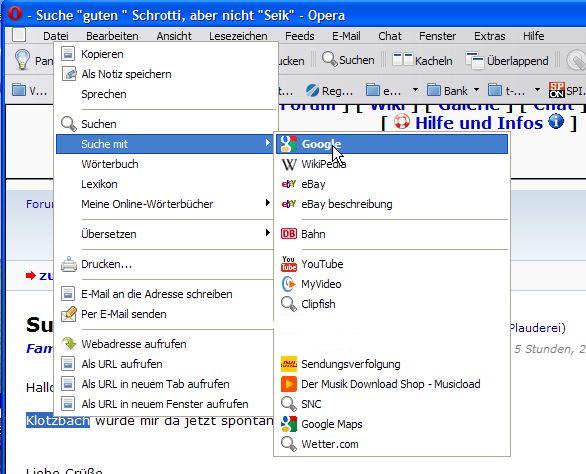Image resolution: width=586 pixels, height=474 pixels.
Task: Click Überlappend cascade windows button
Action: pos(507,61)
